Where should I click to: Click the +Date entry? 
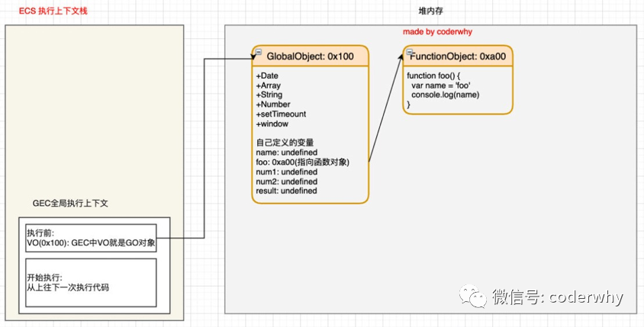(x=266, y=76)
